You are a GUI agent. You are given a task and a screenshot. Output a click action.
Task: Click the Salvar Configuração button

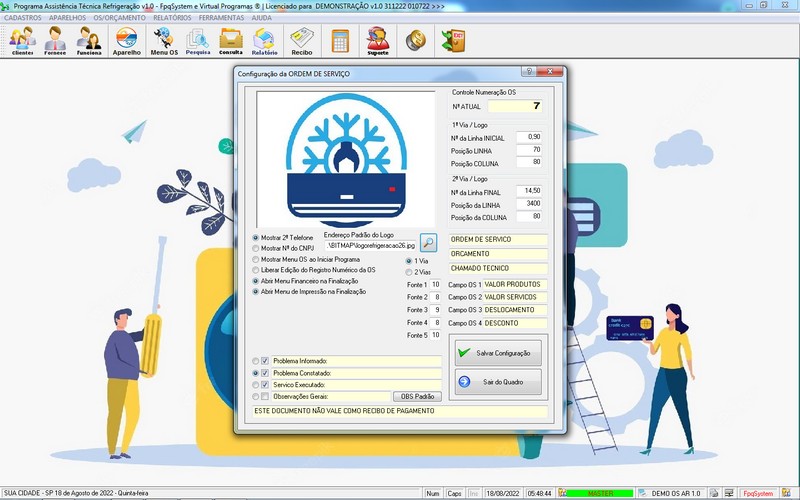point(497,353)
